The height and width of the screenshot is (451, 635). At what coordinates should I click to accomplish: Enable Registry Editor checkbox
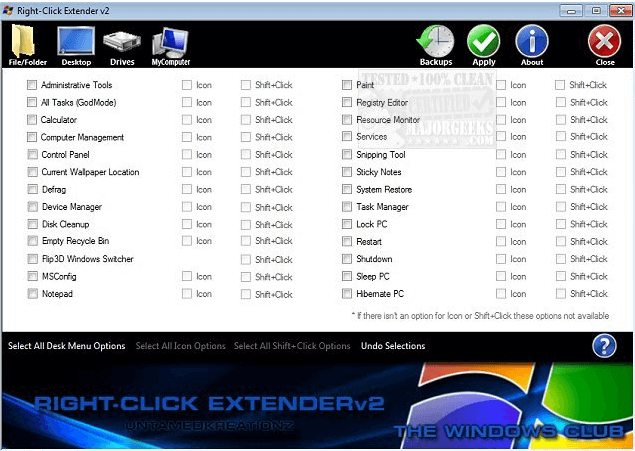pyautogui.click(x=347, y=102)
